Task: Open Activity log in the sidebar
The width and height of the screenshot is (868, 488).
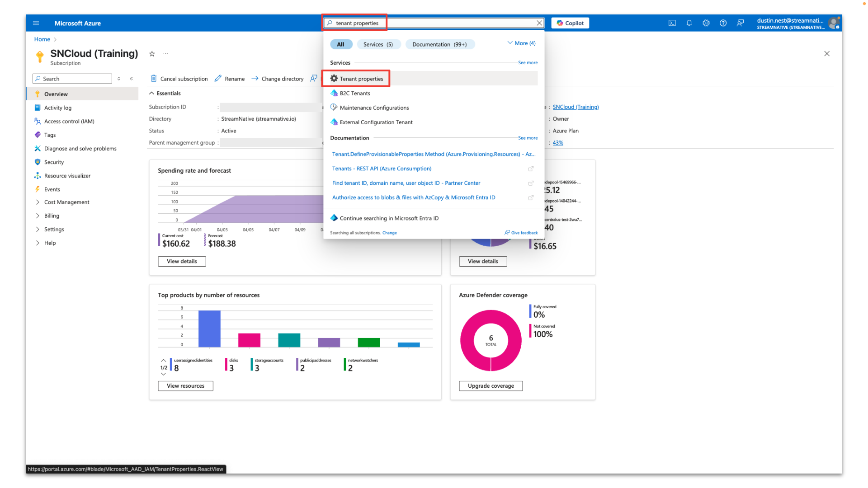Action: pyautogui.click(x=58, y=108)
